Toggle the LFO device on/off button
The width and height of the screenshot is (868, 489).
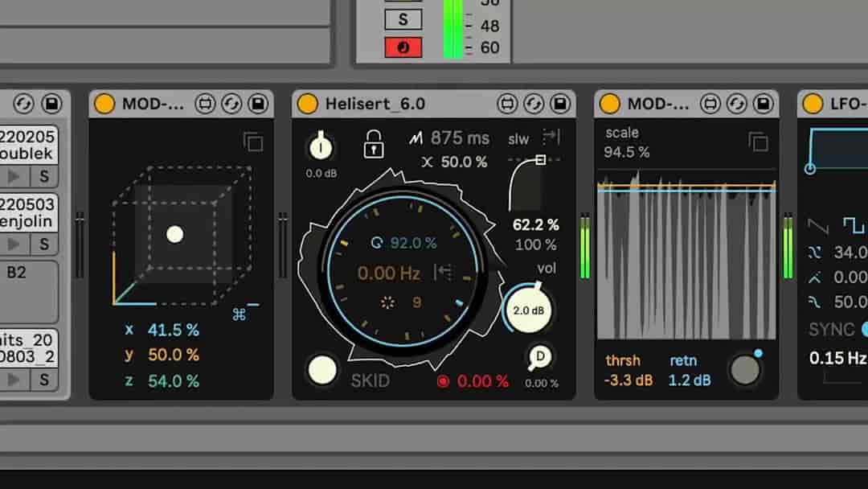tap(813, 104)
